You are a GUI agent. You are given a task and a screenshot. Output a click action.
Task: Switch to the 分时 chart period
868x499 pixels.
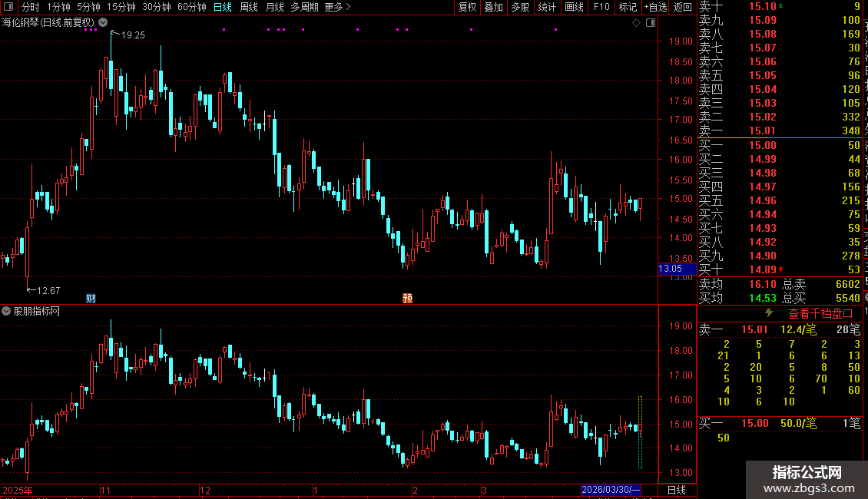(31, 7)
